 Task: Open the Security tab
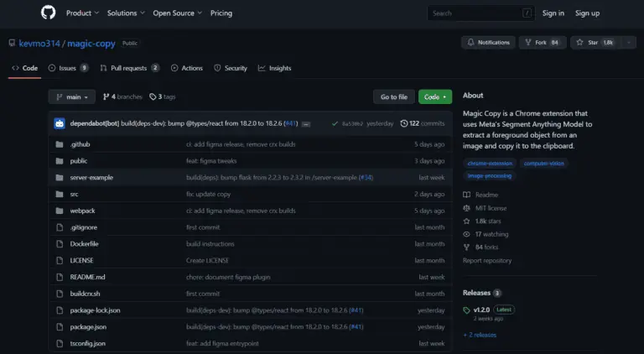[231, 68]
